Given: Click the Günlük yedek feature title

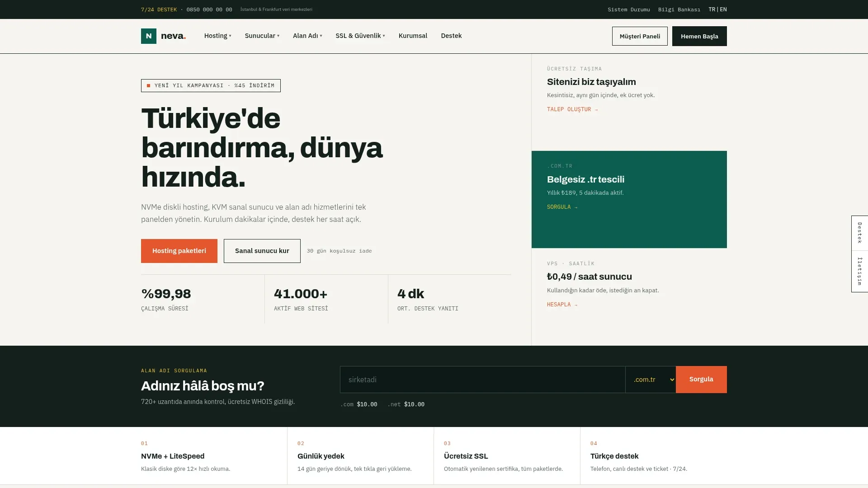Looking at the screenshot, I should [321, 456].
